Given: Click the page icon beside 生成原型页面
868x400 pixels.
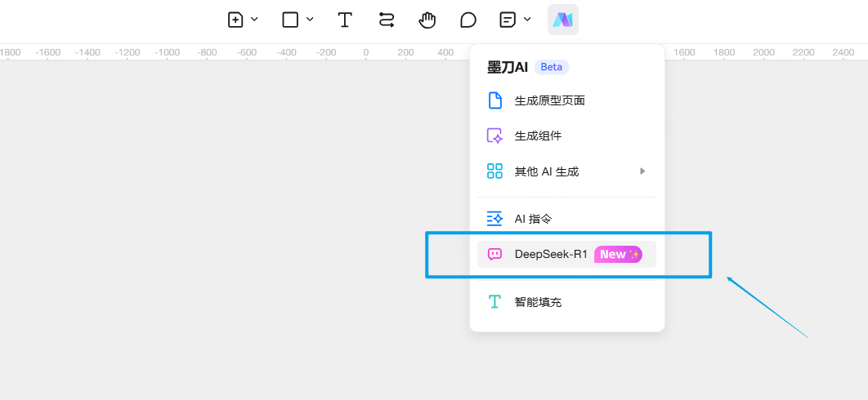Looking at the screenshot, I should [494, 100].
